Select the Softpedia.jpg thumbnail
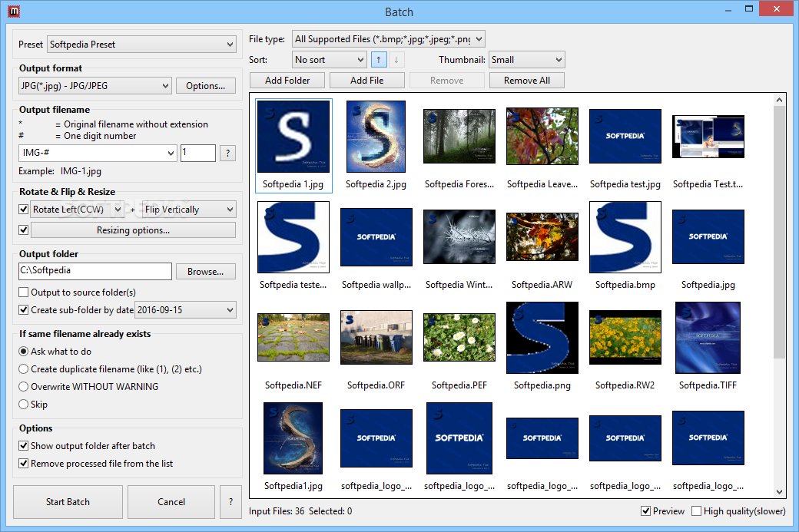Screen dimensions: 799x532 [x=708, y=236]
